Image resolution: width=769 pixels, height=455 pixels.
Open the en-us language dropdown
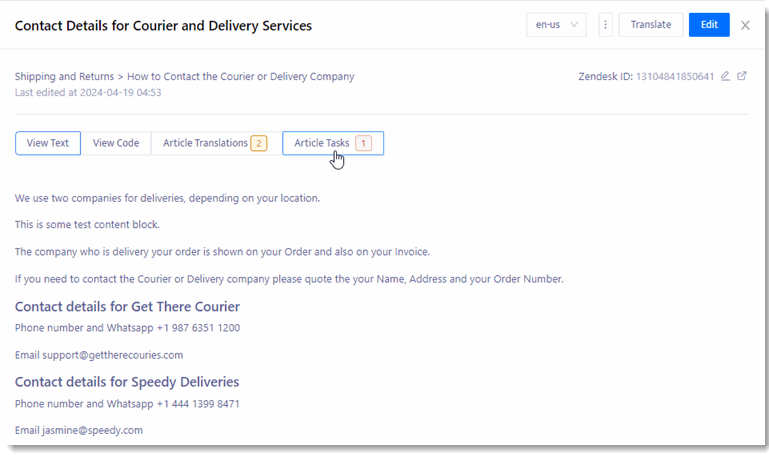tap(556, 25)
